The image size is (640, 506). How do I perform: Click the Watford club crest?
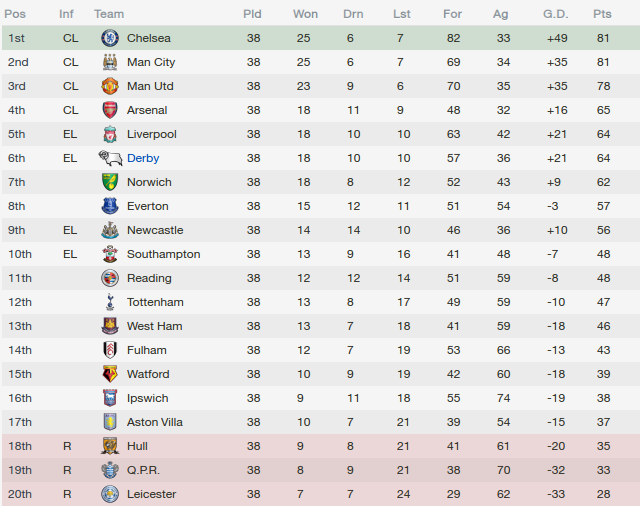(x=110, y=374)
